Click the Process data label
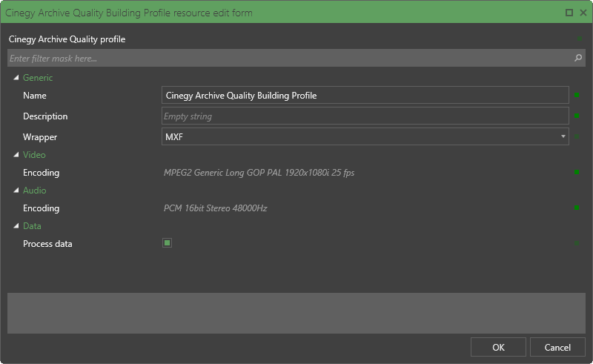This screenshot has width=593, height=364. (x=47, y=244)
